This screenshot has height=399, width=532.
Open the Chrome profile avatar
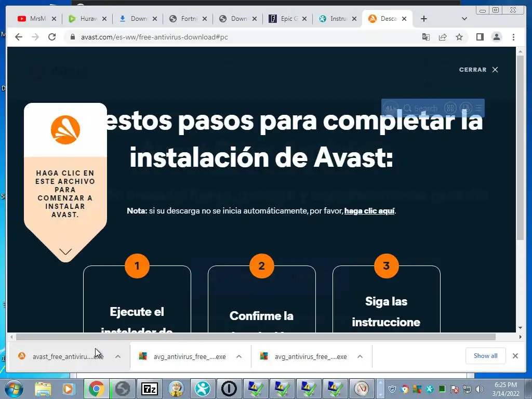click(x=497, y=37)
